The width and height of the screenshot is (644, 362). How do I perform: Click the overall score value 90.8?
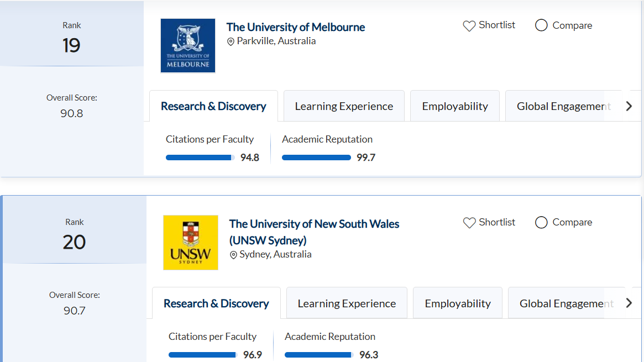pos(71,113)
